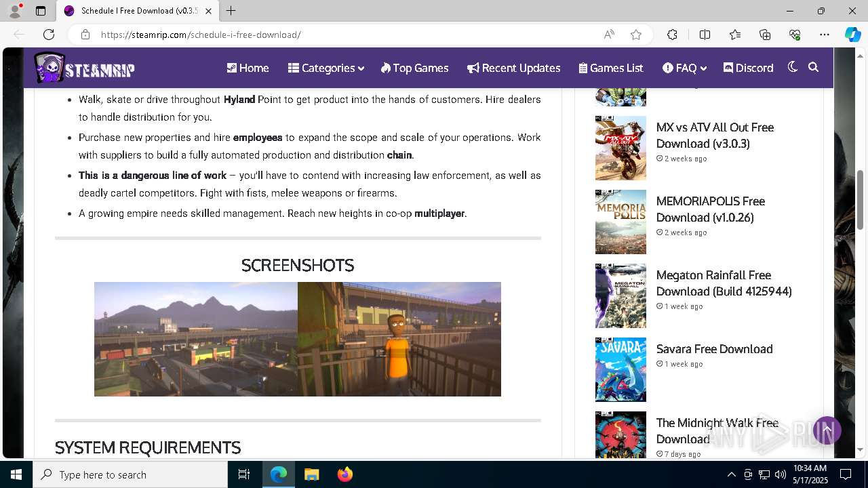
Task: Open a new browser tab
Action: 231,11
